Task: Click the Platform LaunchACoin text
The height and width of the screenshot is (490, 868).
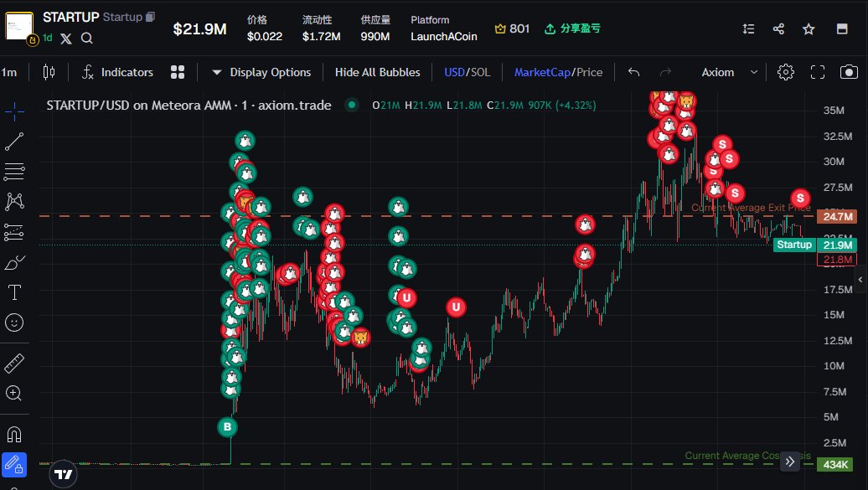Action: pos(444,28)
